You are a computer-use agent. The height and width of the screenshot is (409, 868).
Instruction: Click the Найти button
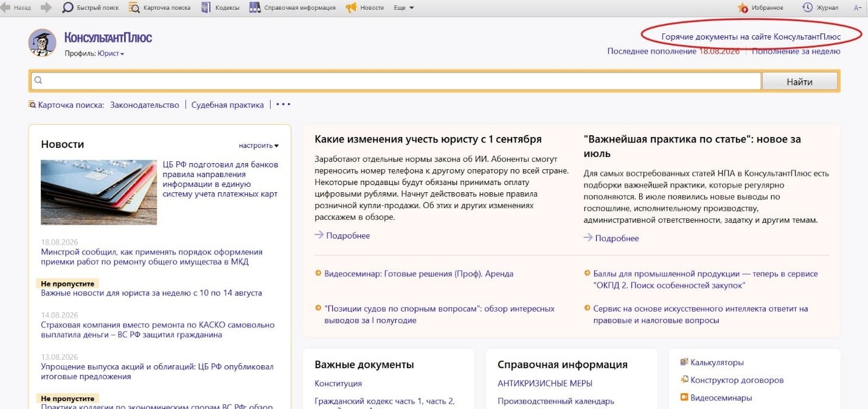coord(799,82)
